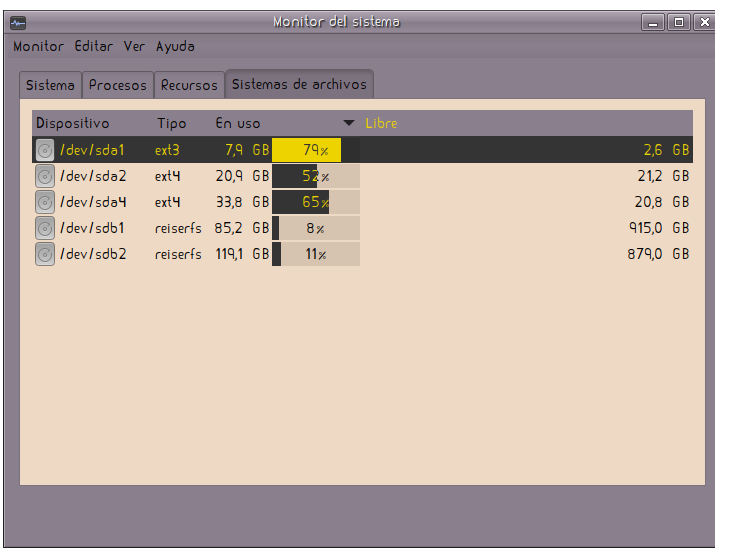Switch to the Sistema tab
732x558 pixels.
click(x=50, y=85)
